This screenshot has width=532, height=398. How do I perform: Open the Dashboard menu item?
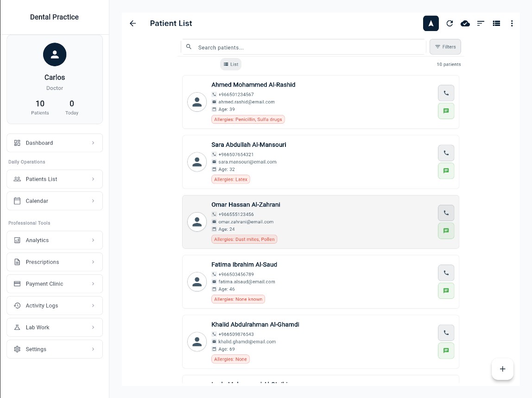click(x=55, y=143)
